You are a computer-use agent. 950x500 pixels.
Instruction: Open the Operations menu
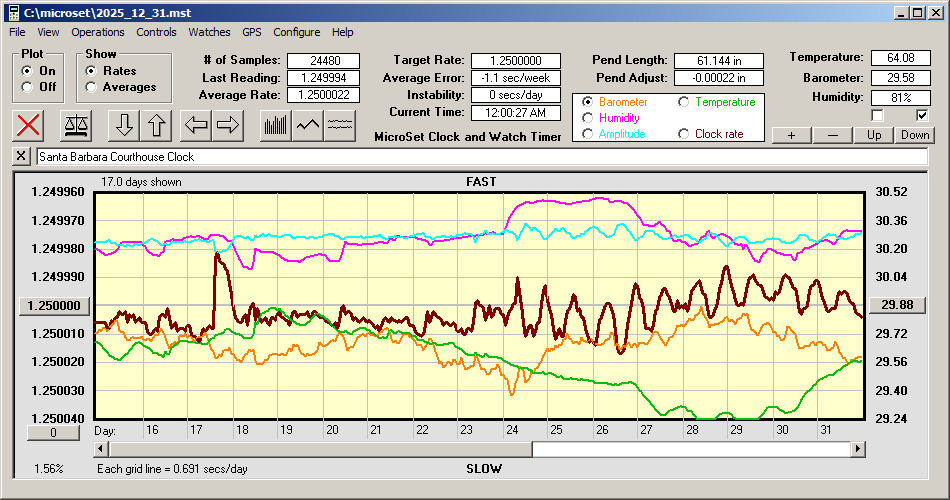[98, 32]
